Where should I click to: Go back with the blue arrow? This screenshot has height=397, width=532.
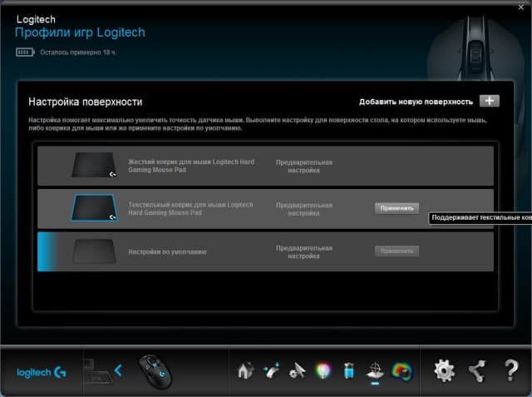118,370
